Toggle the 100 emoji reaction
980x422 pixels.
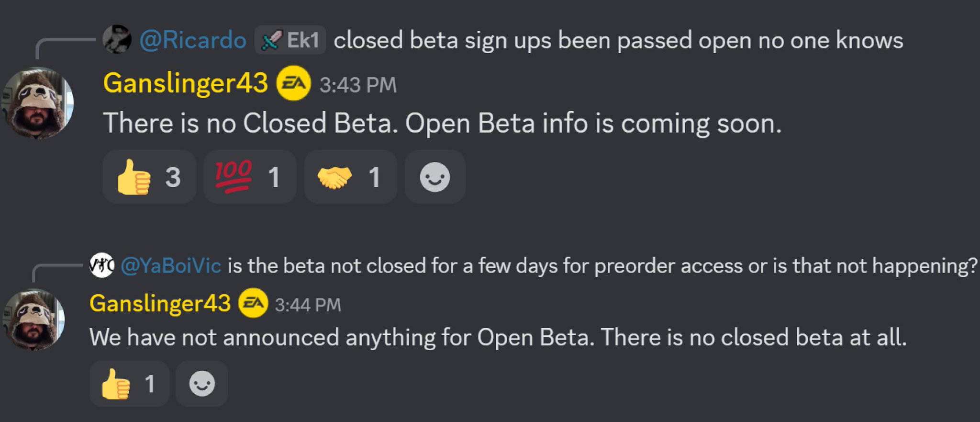(249, 177)
